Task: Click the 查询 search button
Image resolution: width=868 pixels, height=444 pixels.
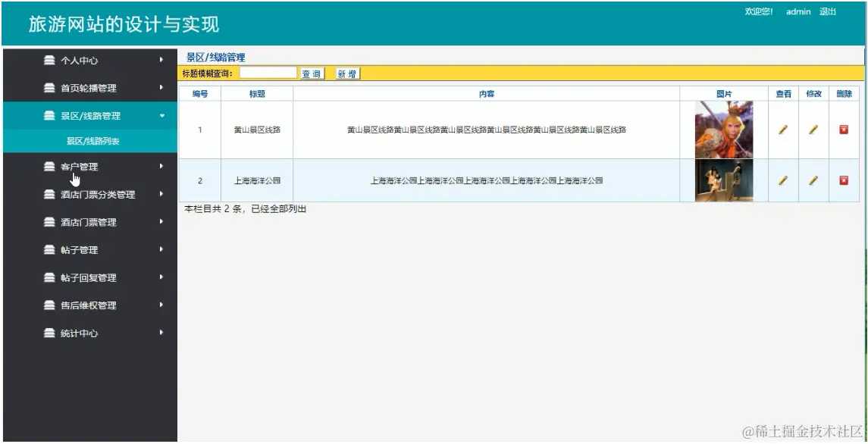Action: pyautogui.click(x=312, y=73)
